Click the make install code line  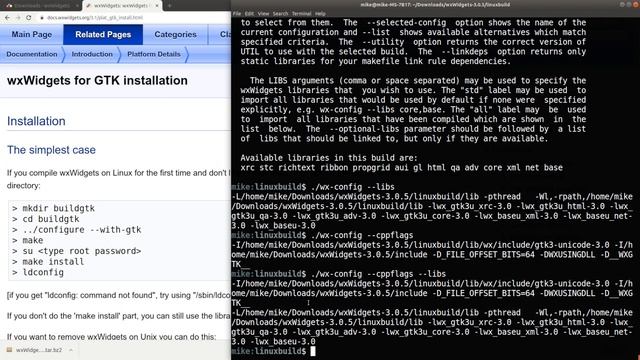48,262
